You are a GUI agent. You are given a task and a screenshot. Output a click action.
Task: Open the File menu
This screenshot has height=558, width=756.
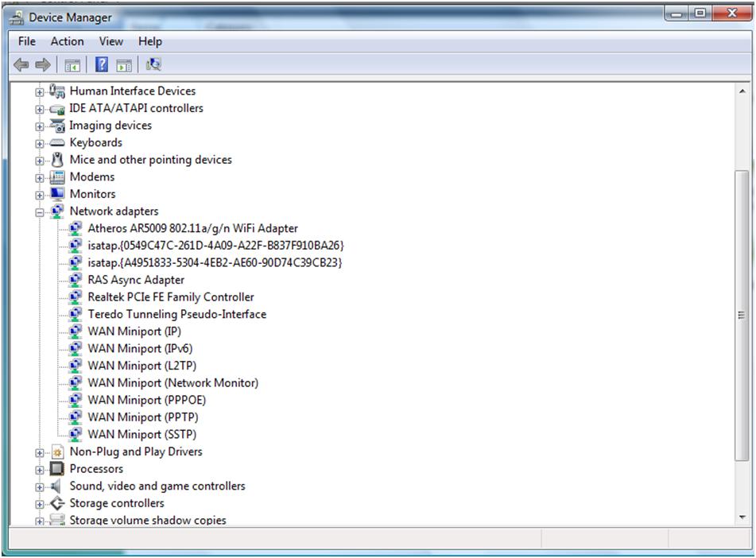coord(27,41)
